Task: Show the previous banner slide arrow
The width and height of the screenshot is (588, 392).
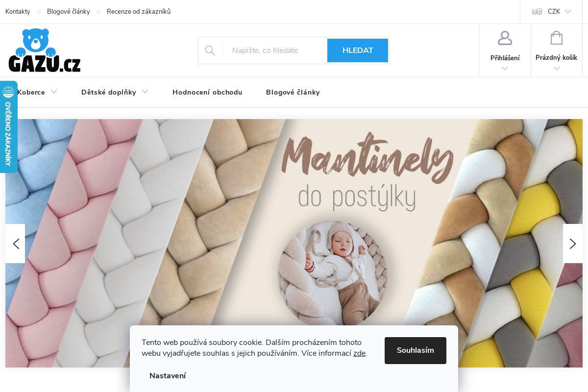Action: pos(15,244)
